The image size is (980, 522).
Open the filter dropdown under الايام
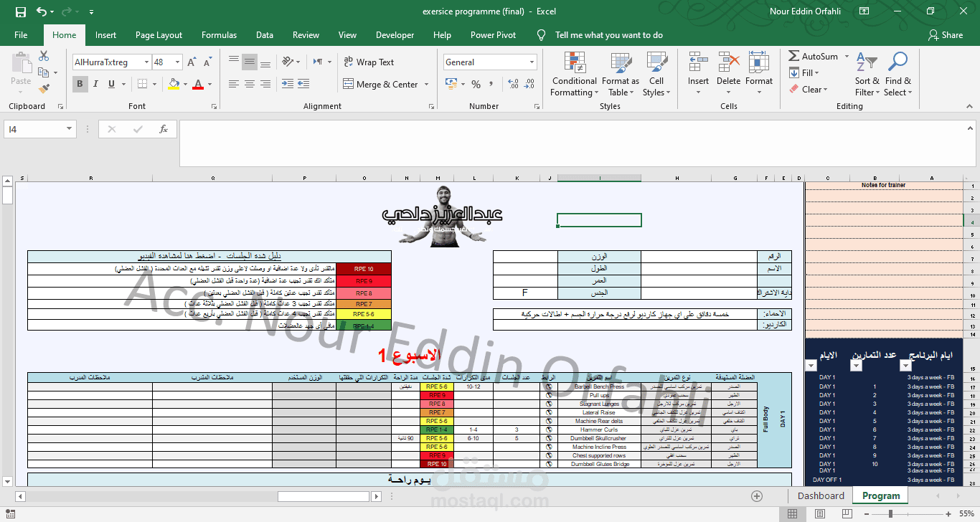[811, 366]
